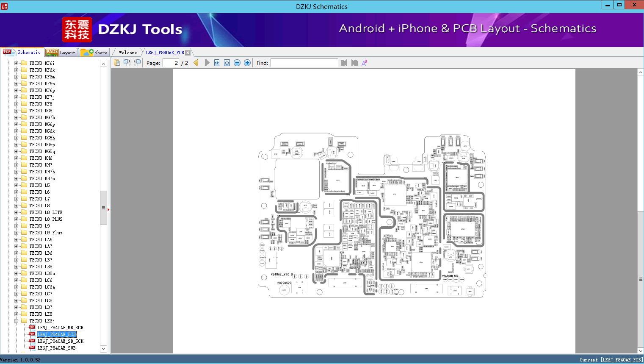Click the PDF icon of LE6J_P840AE_SB_SCH
This screenshot has height=364, width=644.
tap(32, 341)
